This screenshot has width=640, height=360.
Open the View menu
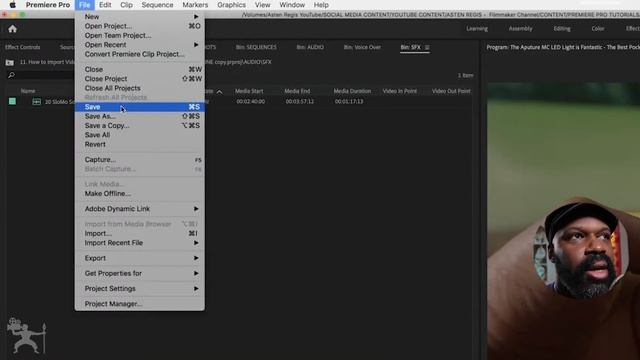coord(262,5)
